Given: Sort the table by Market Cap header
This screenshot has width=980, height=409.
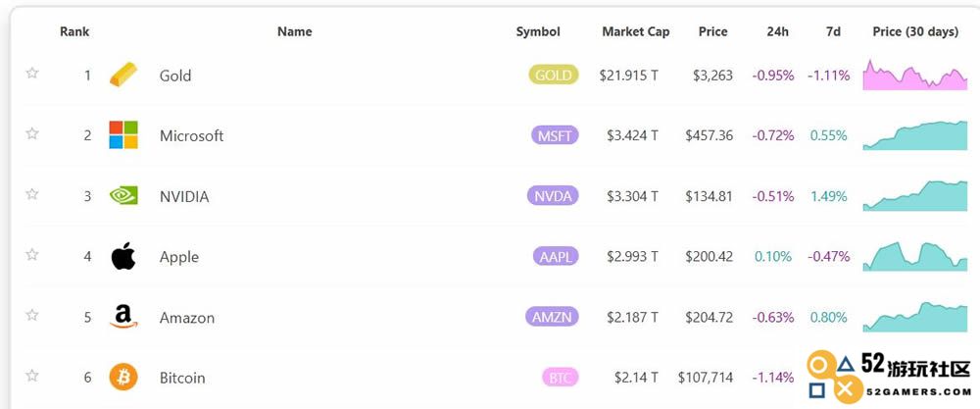Looking at the screenshot, I should point(636,32).
